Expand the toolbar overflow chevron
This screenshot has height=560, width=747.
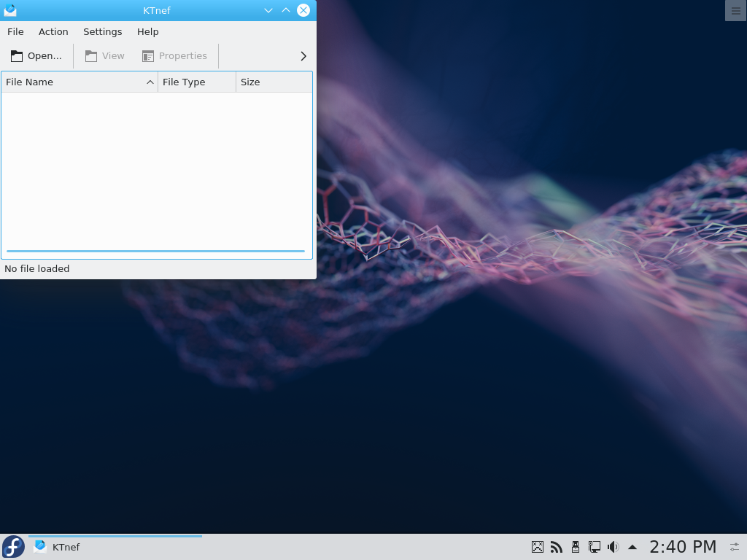[303, 56]
